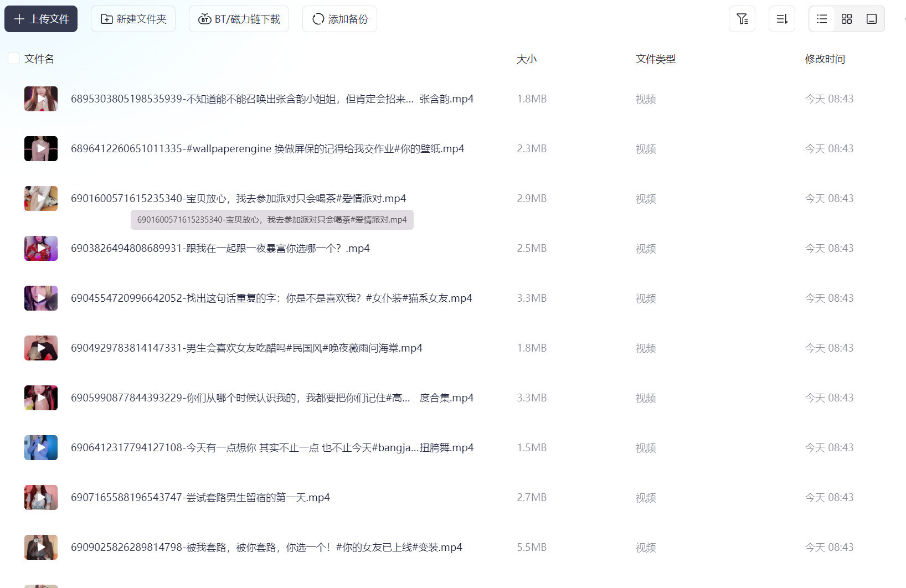Toggle the select-all checkbox beside 文件名
This screenshot has height=588, width=906.
point(14,58)
